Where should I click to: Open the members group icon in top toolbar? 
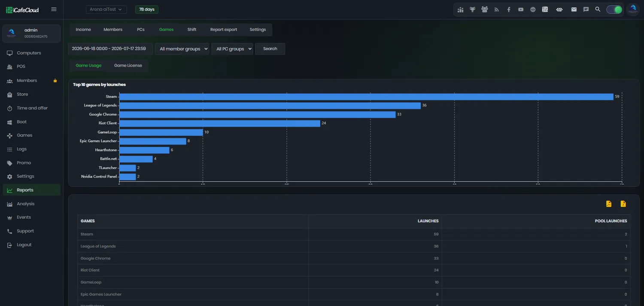coord(485,9)
